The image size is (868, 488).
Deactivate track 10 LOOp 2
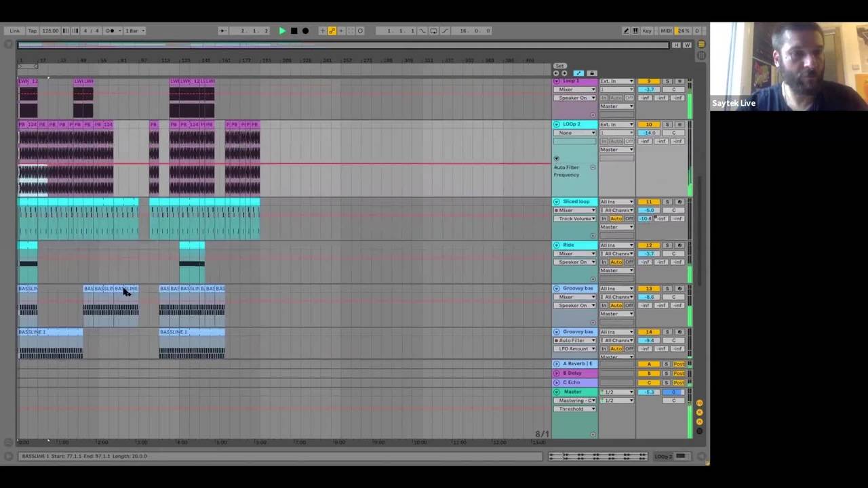coord(649,125)
